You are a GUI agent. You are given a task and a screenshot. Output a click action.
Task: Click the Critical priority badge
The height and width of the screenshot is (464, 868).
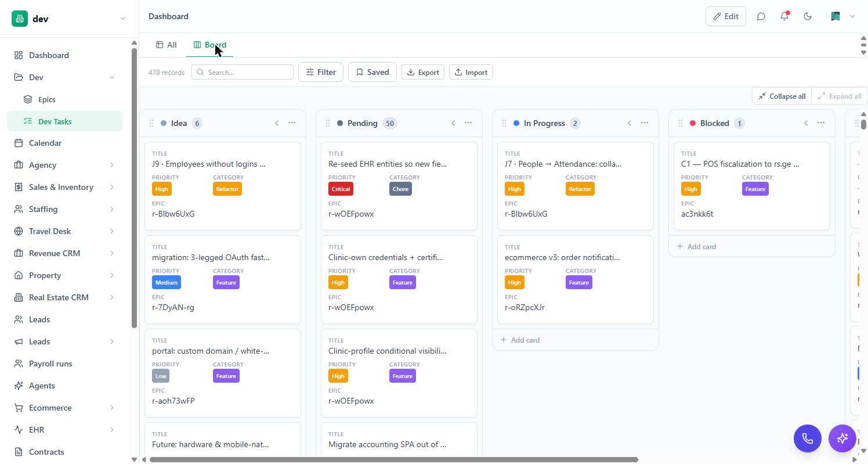coord(341,189)
